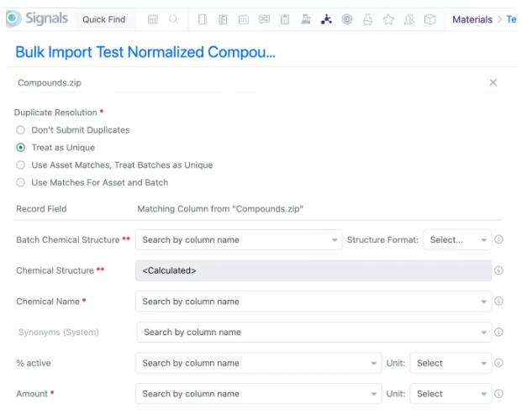Choose Use Asset Matches, Treat Batches as Unique

(x=21, y=165)
